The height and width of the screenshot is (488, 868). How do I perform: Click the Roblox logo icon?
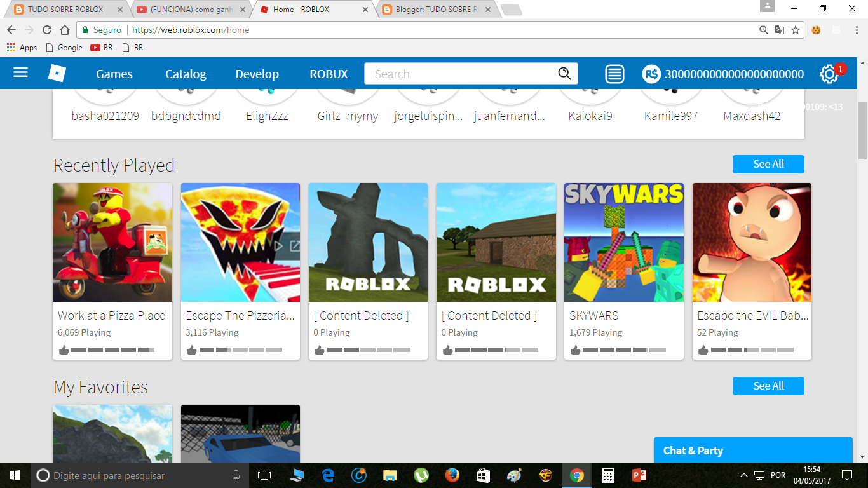tap(57, 73)
